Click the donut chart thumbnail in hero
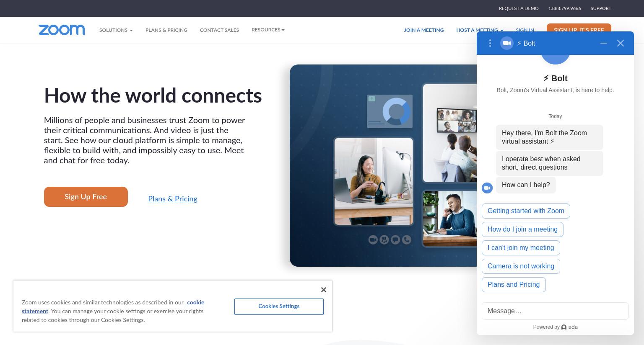The image size is (644, 345). (x=390, y=111)
